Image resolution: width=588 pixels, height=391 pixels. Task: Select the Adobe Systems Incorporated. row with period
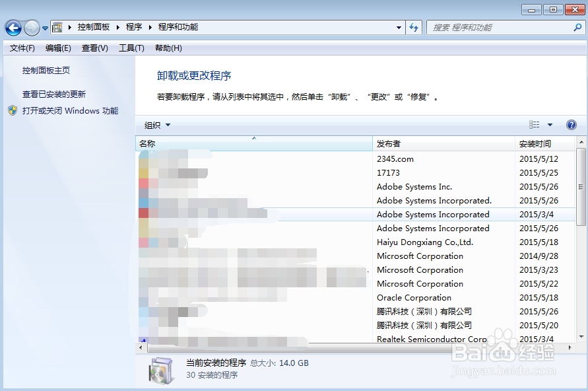coord(355,201)
